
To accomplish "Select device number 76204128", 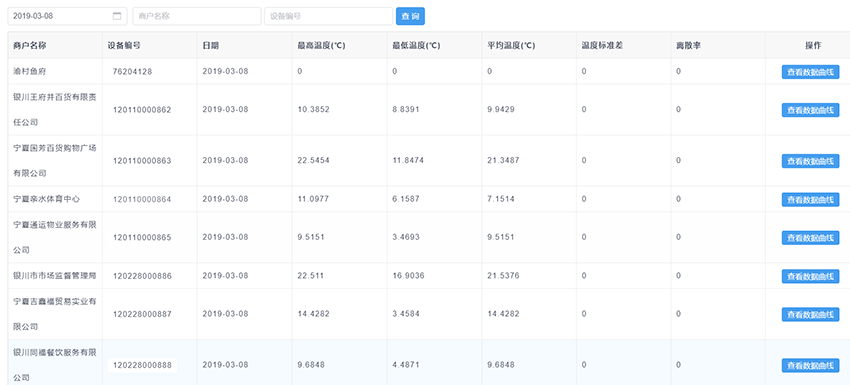I will click(132, 72).
